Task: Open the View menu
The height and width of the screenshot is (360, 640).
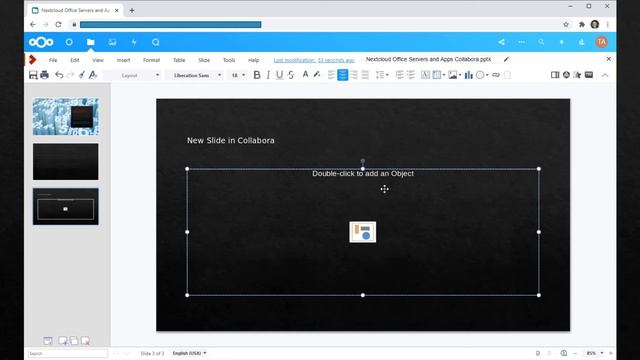Action: point(98,60)
